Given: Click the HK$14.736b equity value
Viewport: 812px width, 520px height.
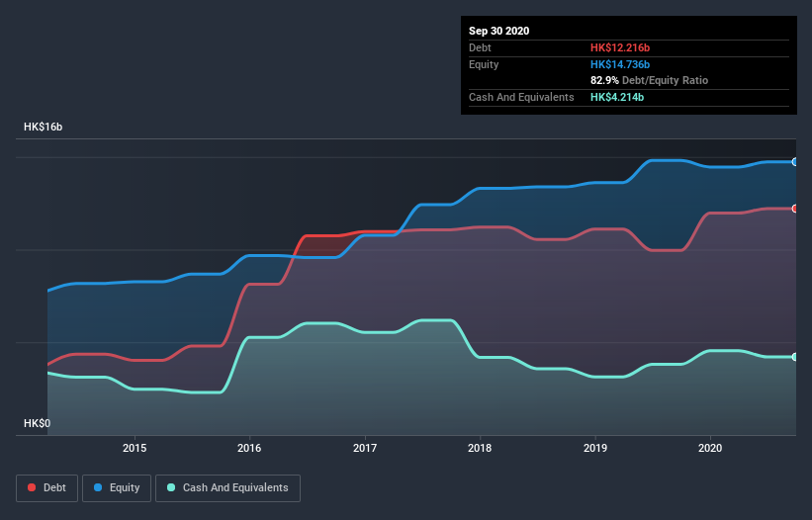Looking at the screenshot, I should [x=620, y=64].
